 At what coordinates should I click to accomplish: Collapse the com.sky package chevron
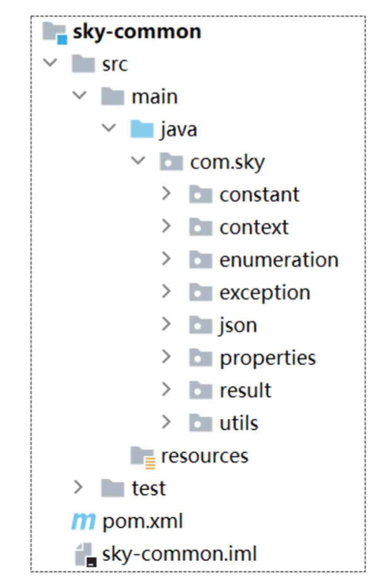(138, 160)
